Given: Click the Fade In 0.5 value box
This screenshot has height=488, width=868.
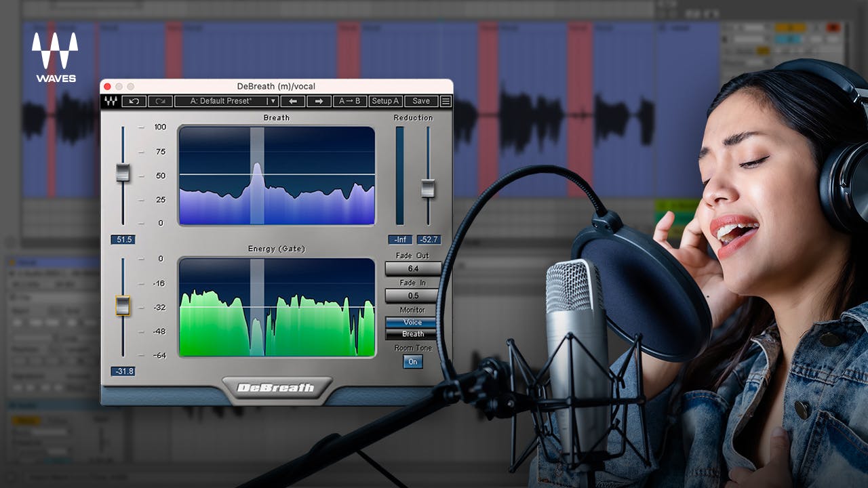Looking at the screenshot, I should tap(413, 296).
